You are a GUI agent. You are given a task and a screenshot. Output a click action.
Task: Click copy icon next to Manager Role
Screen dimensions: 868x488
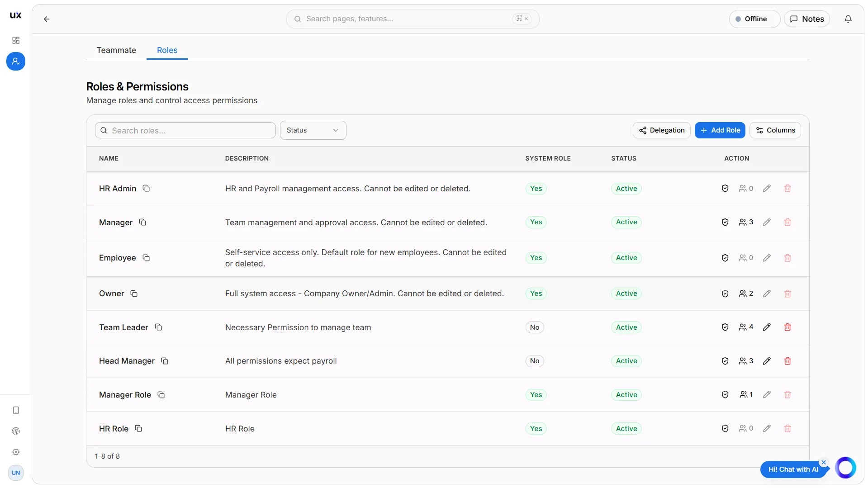(161, 395)
